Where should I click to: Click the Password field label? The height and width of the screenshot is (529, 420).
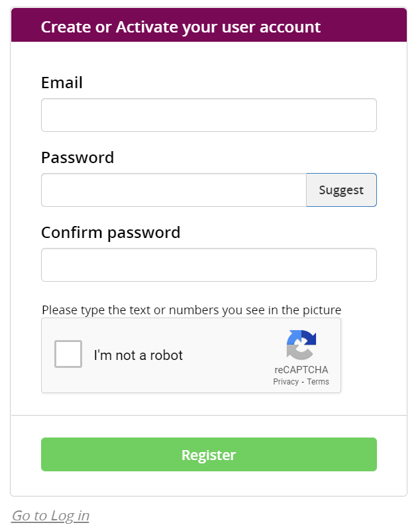click(x=78, y=158)
